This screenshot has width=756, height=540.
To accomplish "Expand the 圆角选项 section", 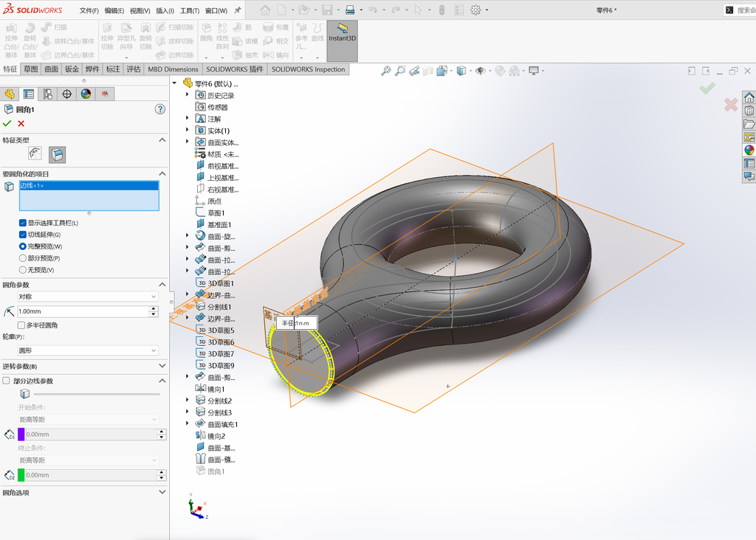I will [x=162, y=492].
